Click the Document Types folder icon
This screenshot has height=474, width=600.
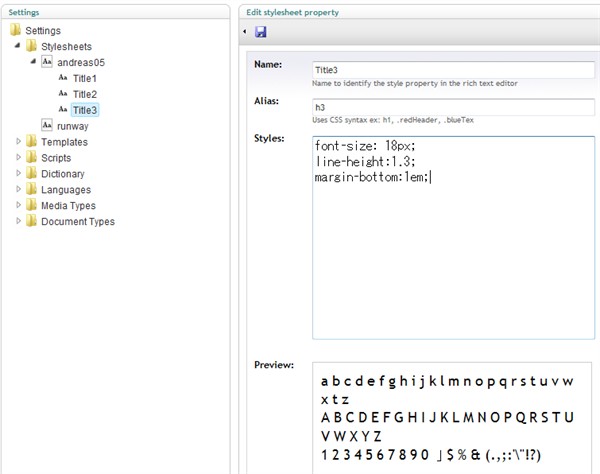pyautogui.click(x=31, y=221)
